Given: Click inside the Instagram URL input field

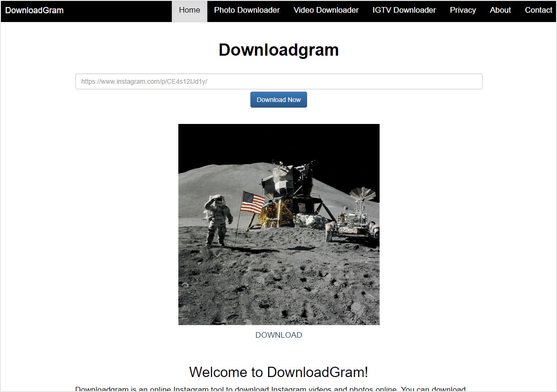Looking at the screenshot, I should tap(278, 81).
